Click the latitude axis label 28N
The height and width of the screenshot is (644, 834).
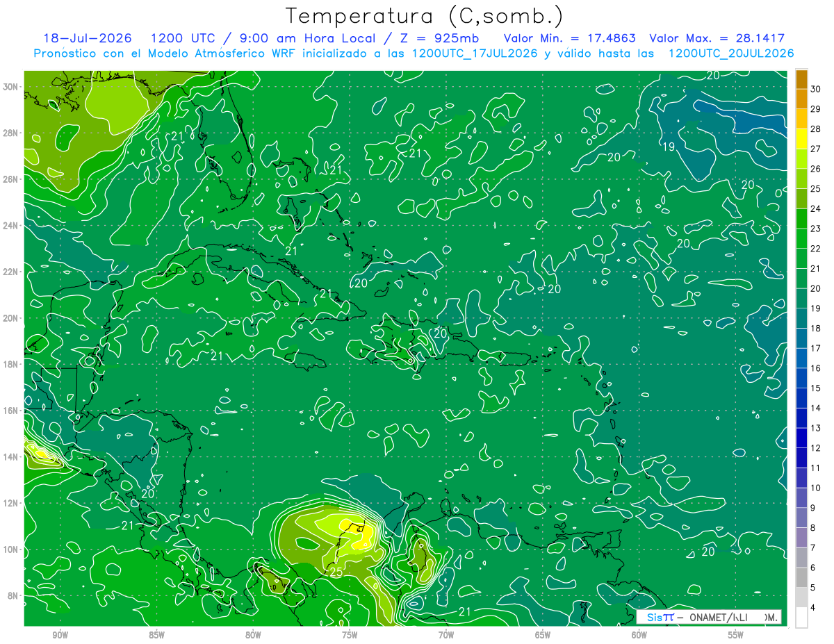click(11, 133)
